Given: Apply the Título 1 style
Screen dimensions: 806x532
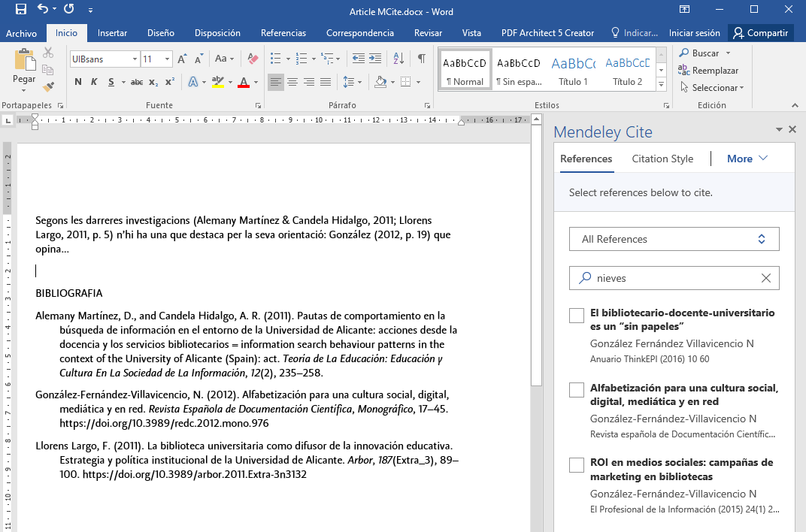Looking at the screenshot, I should tap(573, 71).
